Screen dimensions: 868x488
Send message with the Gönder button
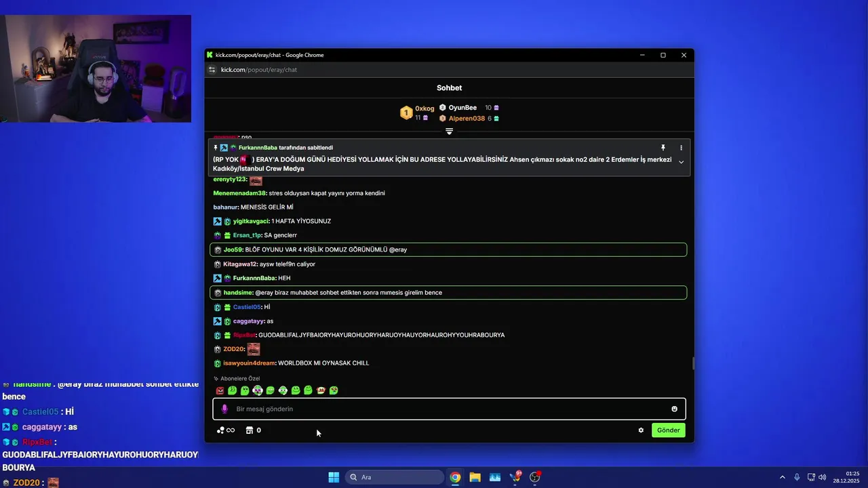click(668, 430)
